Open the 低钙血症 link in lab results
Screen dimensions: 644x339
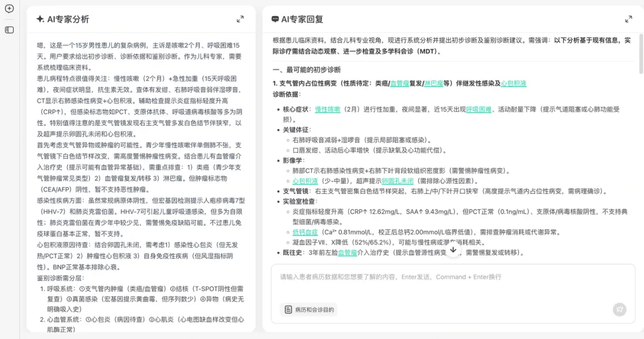click(305, 232)
